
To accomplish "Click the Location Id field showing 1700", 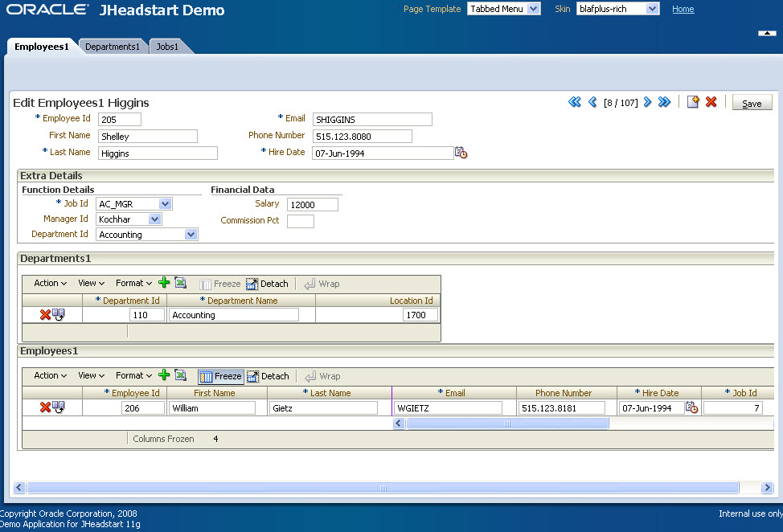I will [420, 315].
